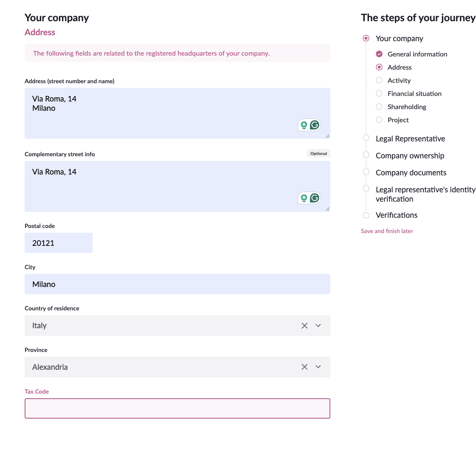The height and width of the screenshot is (453, 476).
Task: Click Save and finish later link
Action: click(x=387, y=231)
